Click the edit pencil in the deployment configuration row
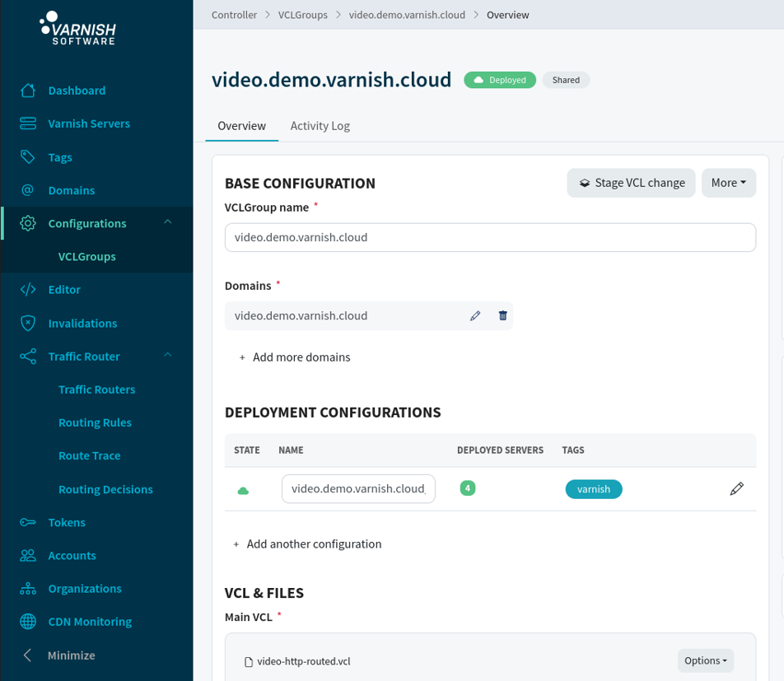Screen dimensions: 784x681 736,489
